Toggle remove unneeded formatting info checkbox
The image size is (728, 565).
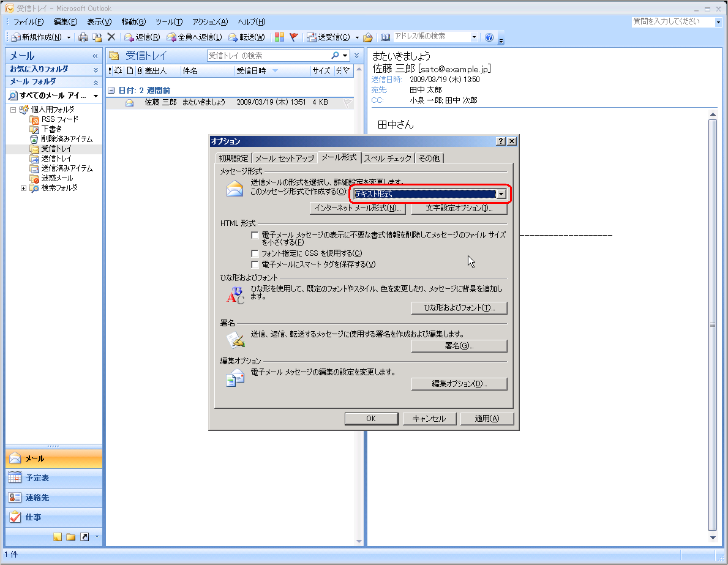click(x=255, y=236)
